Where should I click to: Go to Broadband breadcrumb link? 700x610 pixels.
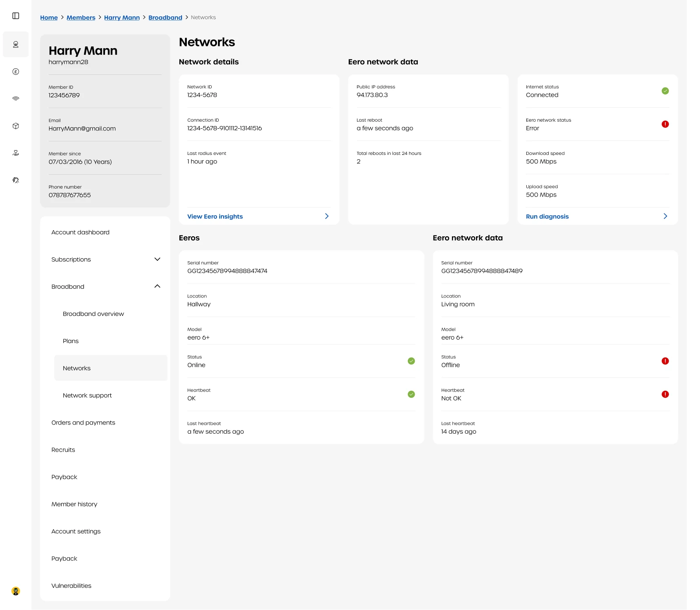click(165, 18)
